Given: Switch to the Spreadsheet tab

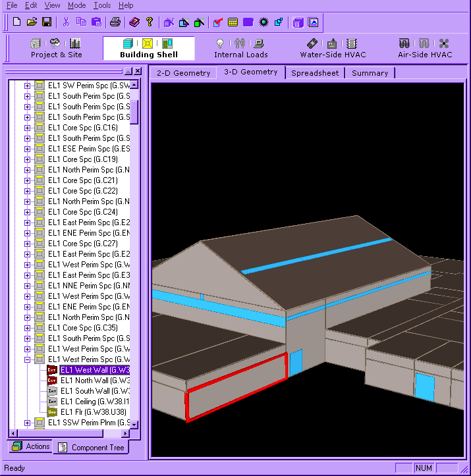Looking at the screenshot, I should [315, 73].
